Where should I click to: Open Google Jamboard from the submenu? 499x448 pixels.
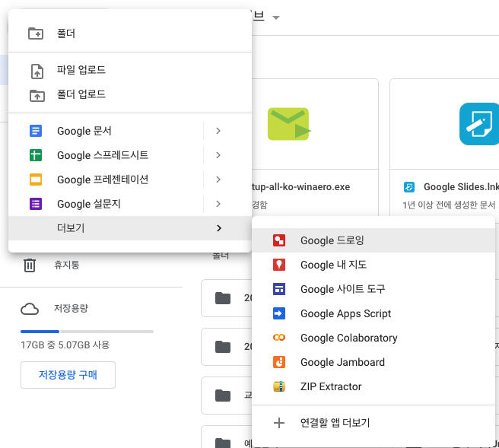click(373, 362)
